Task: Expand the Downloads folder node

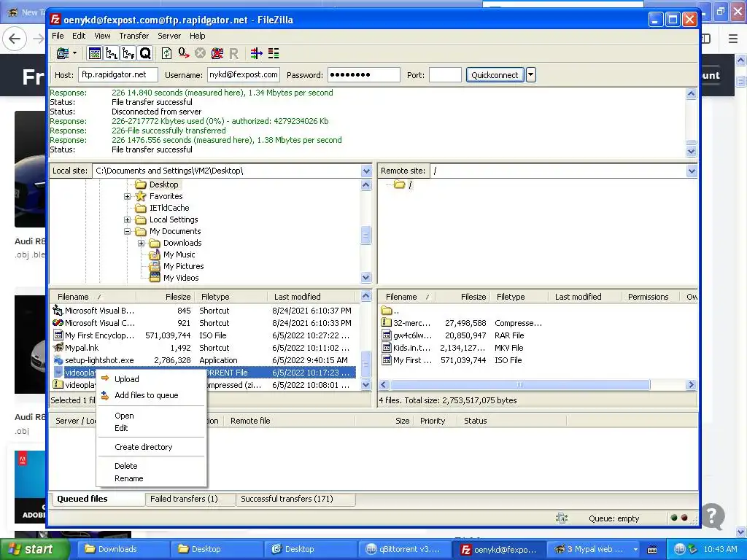Action: (141, 243)
